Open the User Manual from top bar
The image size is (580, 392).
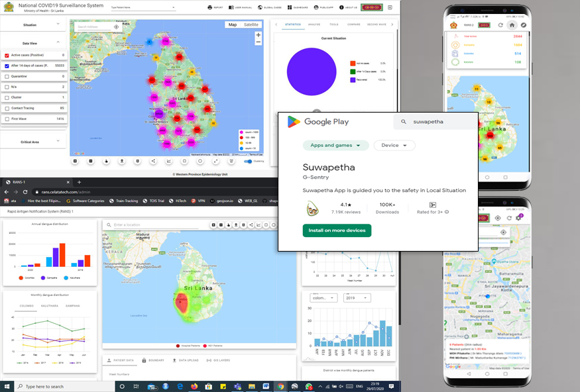pos(241,7)
